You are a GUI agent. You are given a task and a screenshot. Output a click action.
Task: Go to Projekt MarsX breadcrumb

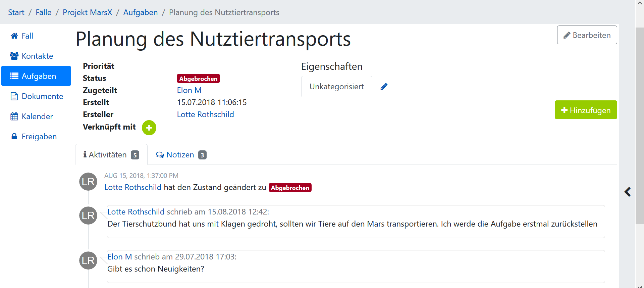coord(87,12)
